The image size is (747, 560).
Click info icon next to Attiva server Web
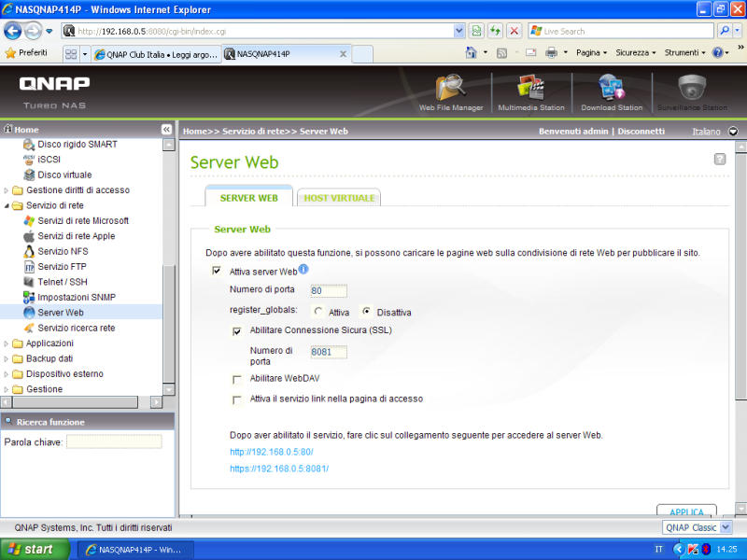(x=303, y=270)
